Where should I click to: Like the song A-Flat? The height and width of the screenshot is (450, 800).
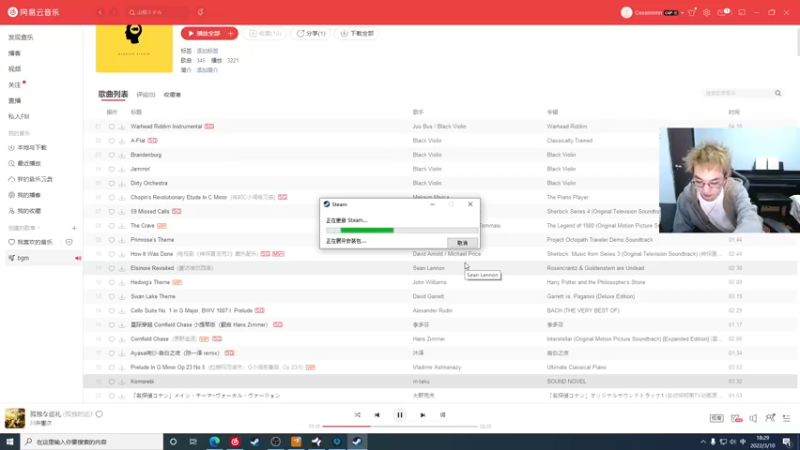[x=112, y=141]
